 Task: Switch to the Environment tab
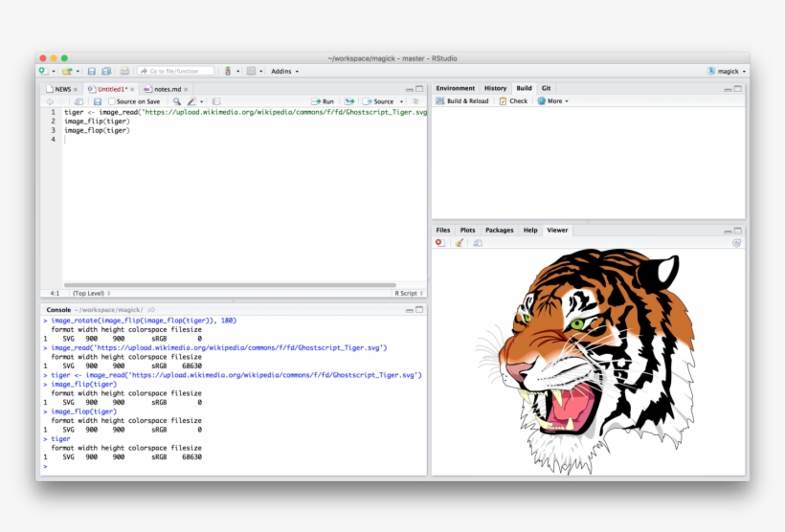[x=455, y=88]
